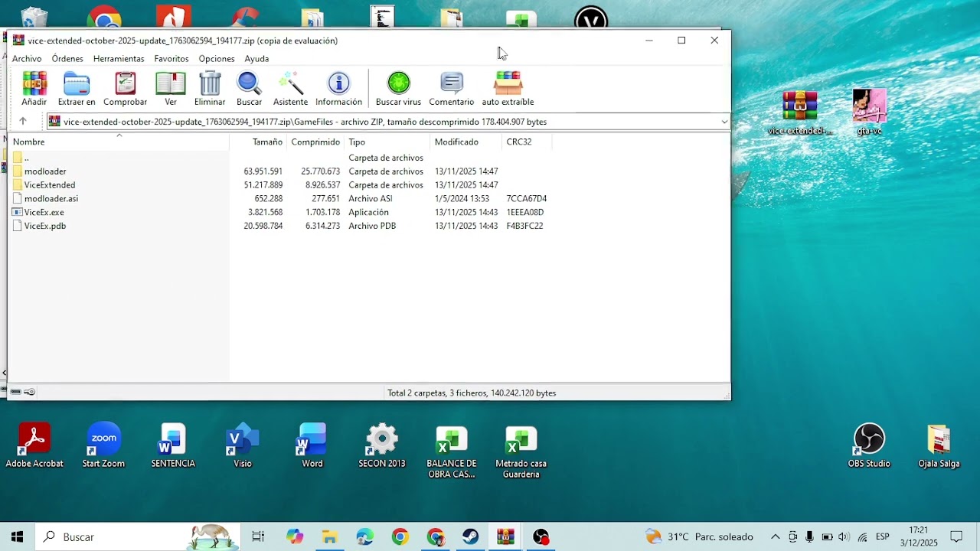
Task: Select the Adobe Acrobat desktop shortcut
Action: [34, 445]
